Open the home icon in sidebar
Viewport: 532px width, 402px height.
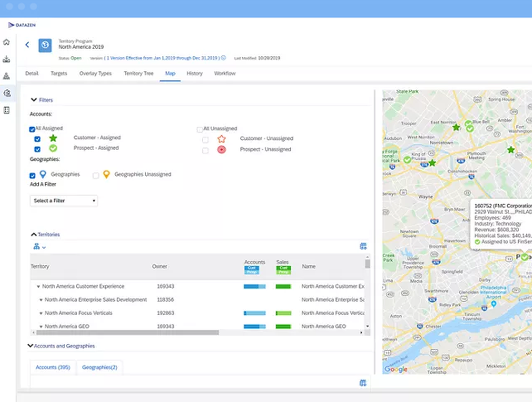[6, 42]
